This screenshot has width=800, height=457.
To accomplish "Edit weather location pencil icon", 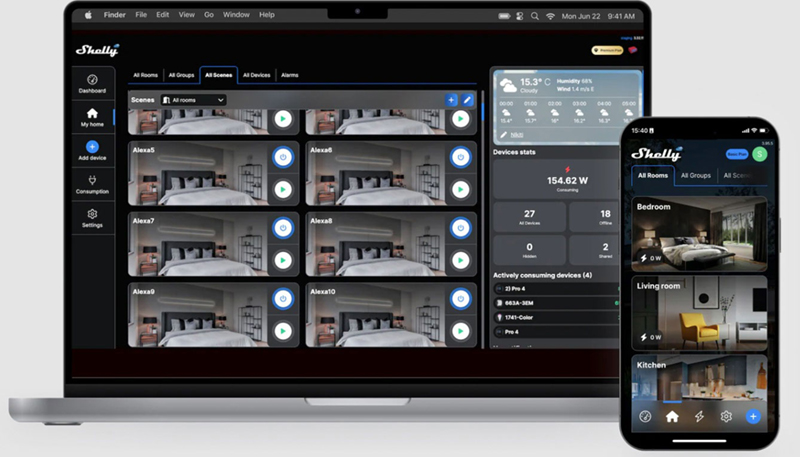I will click(504, 135).
